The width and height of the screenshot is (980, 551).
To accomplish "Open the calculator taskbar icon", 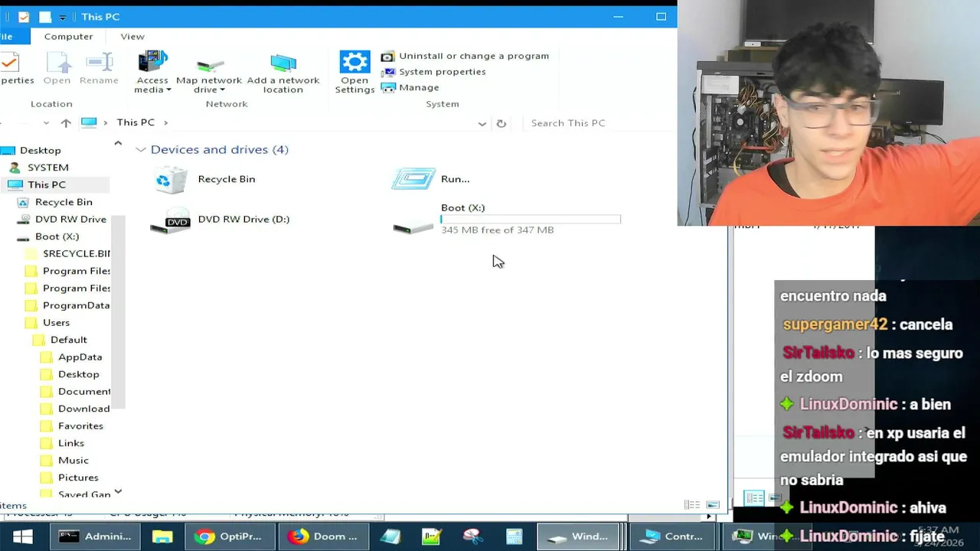I will [514, 536].
